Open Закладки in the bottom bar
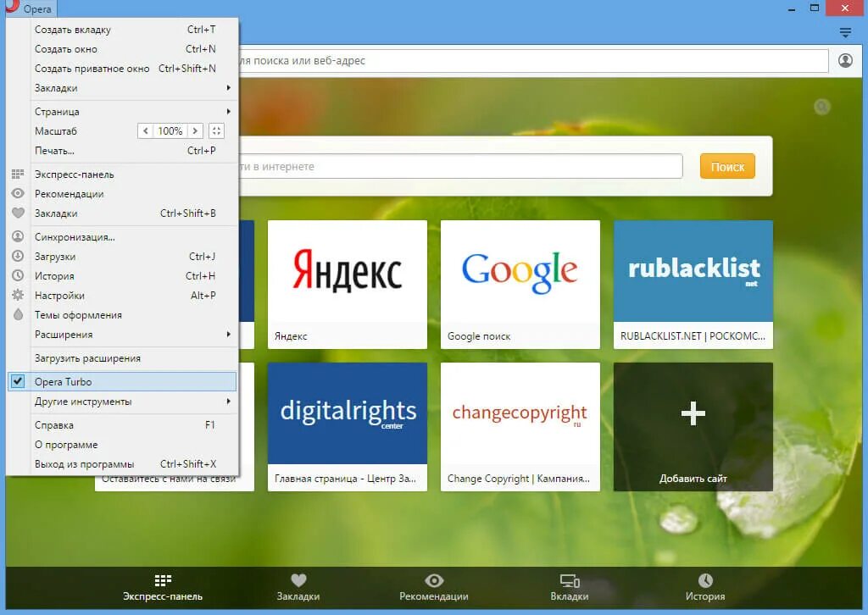 click(298, 587)
